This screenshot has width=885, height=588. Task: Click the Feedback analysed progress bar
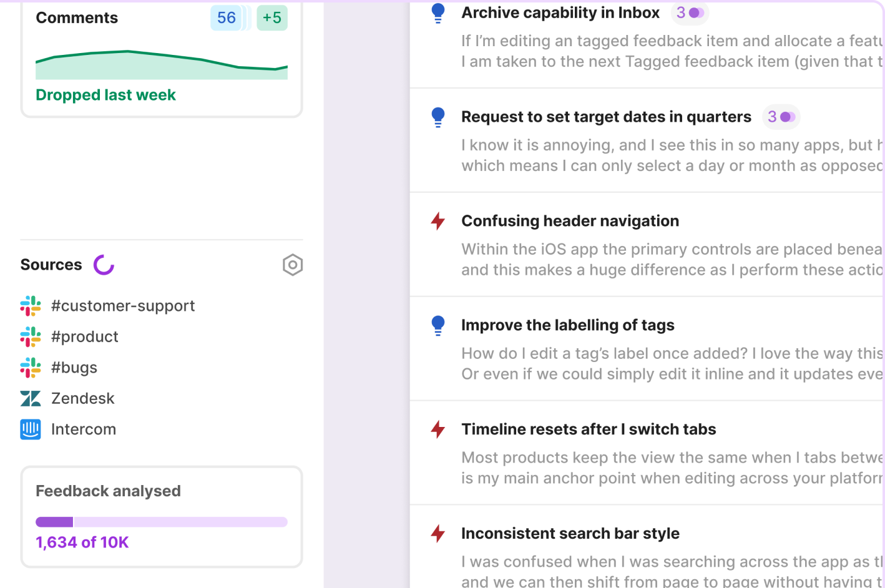(162, 522)
